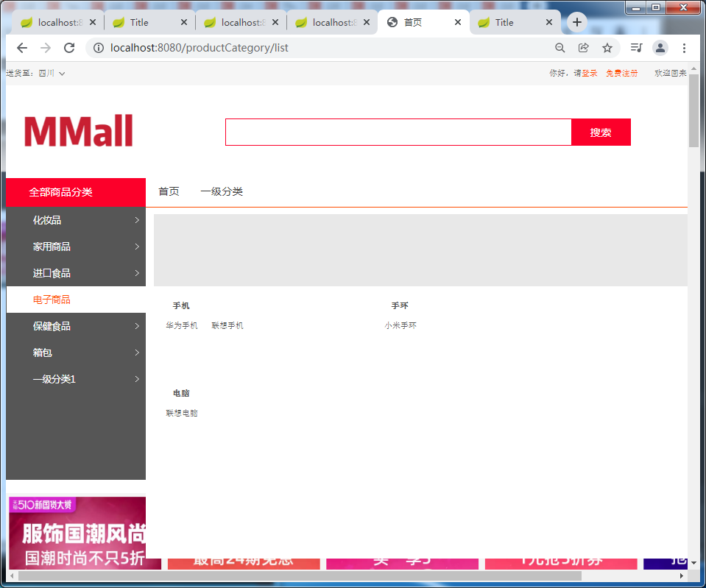706x588 pixels.
Task: Click the MMall logo
Action: (79, 130)
